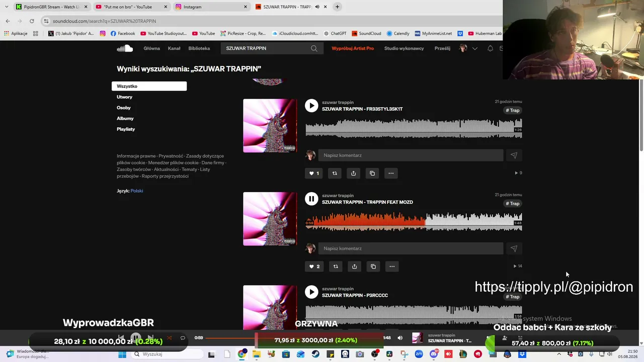The image size is (644, 362).
Task: Open the MyAnimeList.net bookmark
Action: pos(433,34)
